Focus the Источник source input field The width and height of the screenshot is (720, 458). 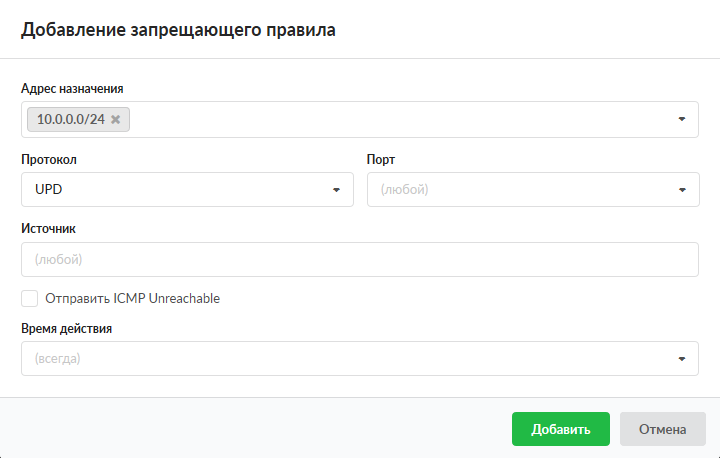(x=359, y=259)
